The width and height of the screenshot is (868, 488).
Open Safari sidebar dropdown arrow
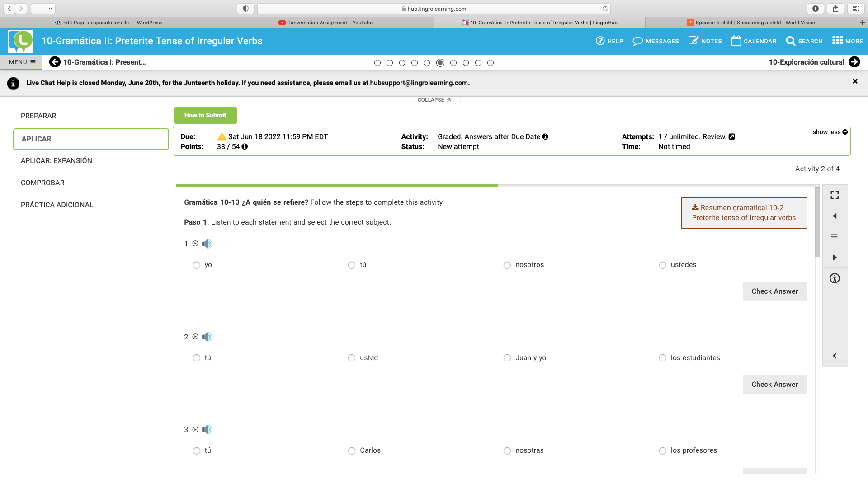50,9
